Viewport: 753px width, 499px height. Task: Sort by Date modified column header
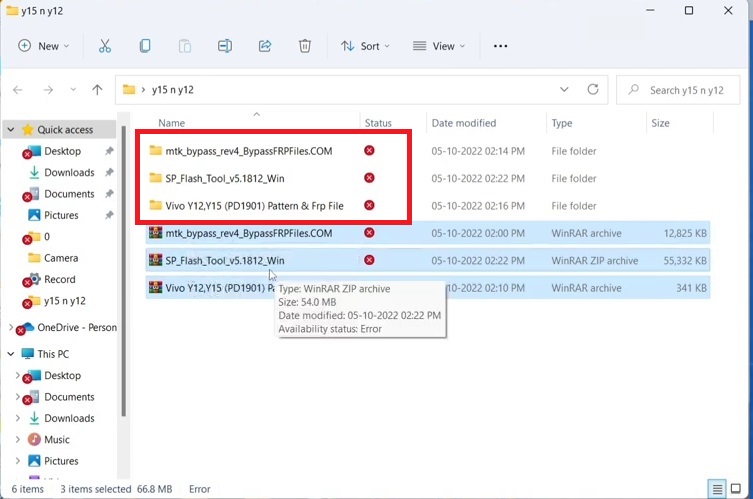[463, 123]
